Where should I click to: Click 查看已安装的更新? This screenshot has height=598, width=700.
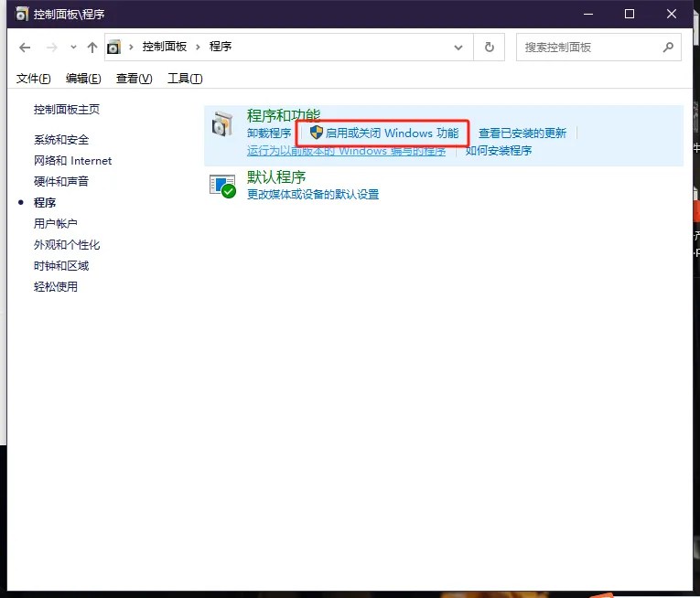pyautogui.click(x=522, y=133)
